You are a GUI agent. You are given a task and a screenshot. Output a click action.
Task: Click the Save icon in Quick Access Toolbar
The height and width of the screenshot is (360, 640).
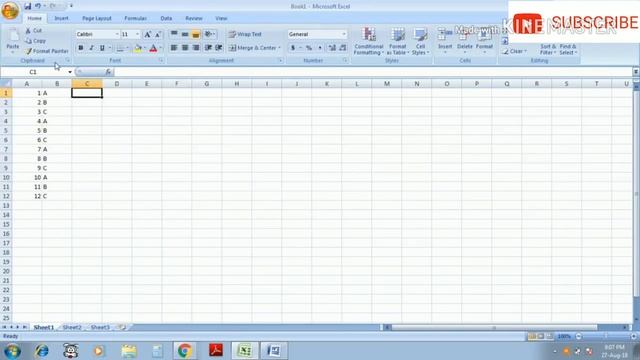point(27,6)
